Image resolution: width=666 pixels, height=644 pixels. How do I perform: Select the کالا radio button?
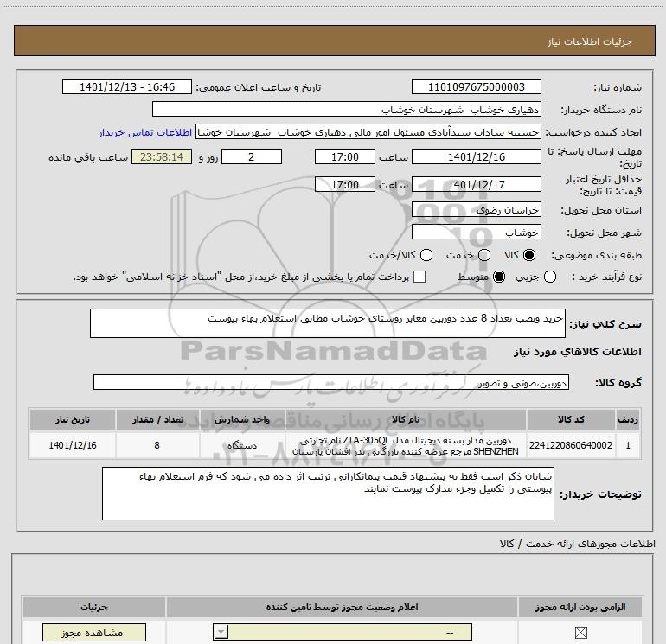[529, 255]
